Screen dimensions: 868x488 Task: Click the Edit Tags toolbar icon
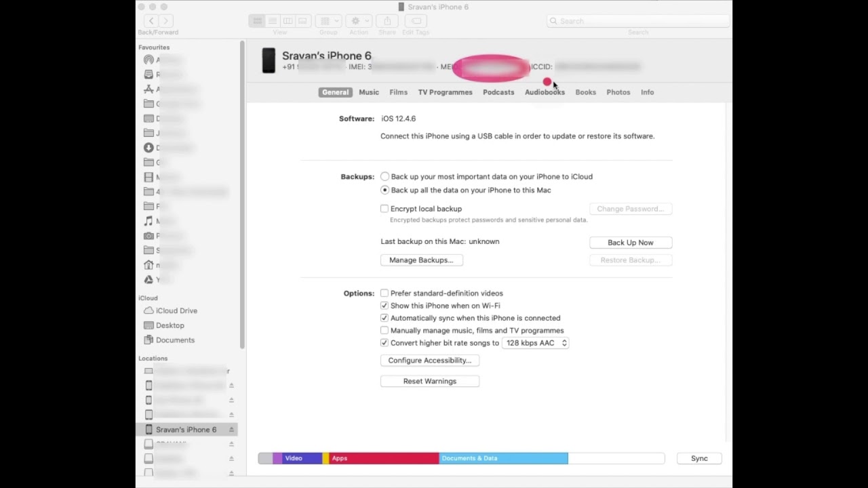[x=416, y=21]
